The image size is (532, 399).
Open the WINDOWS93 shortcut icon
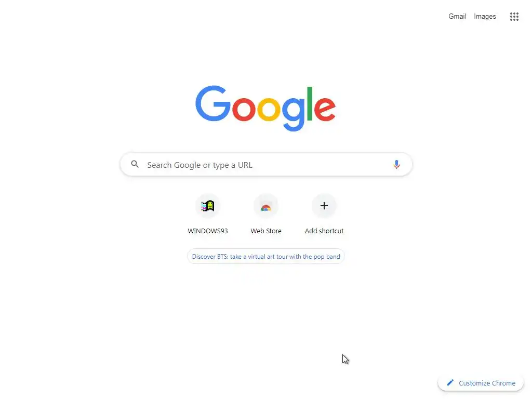coord(208,206)
